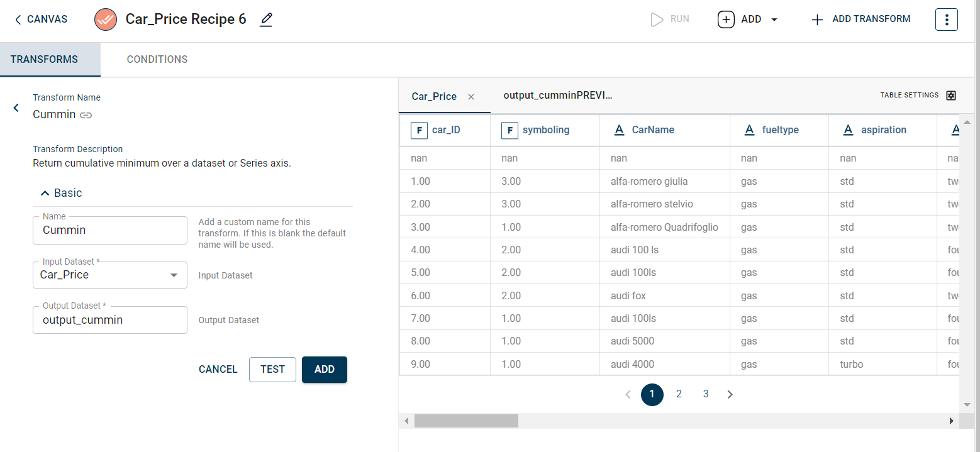
Task: Click the Output Dataset input field
Action: coord(110,320)
